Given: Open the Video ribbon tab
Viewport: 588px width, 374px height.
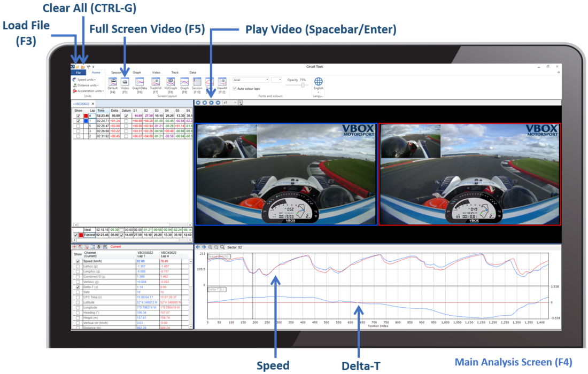Looking at the screenshot, I should pyautogui.click(x=156, y=73).
